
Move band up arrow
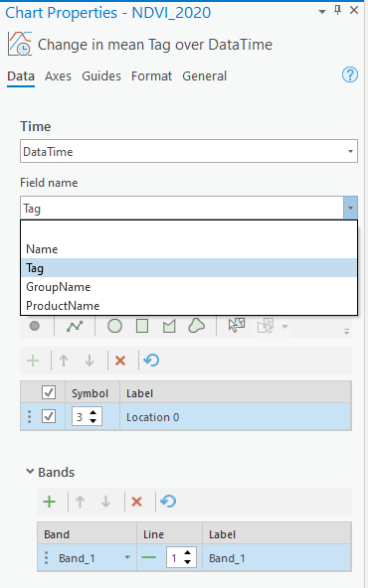[x=80, y=502]
